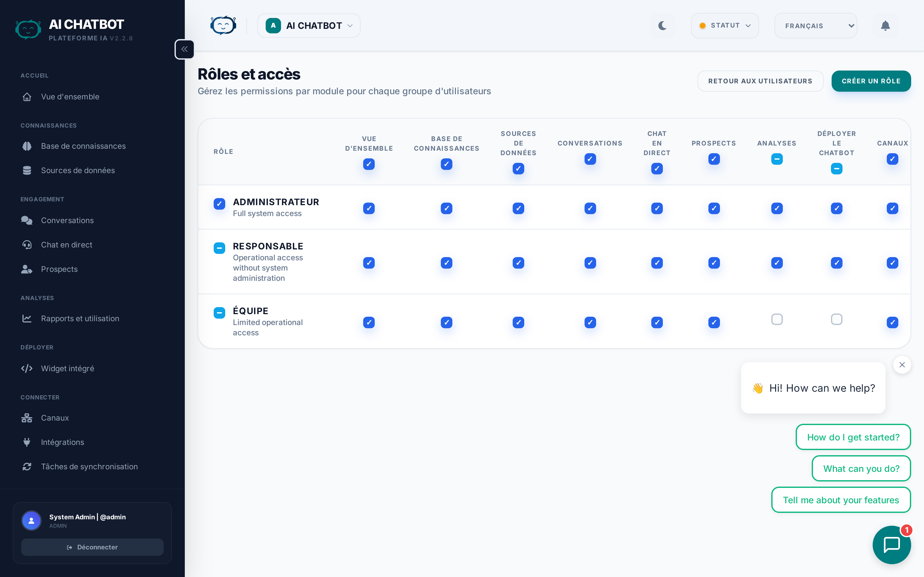924x577 pixels.
Task: Go to Conversations in sidebar
Action: pos(67,220)
